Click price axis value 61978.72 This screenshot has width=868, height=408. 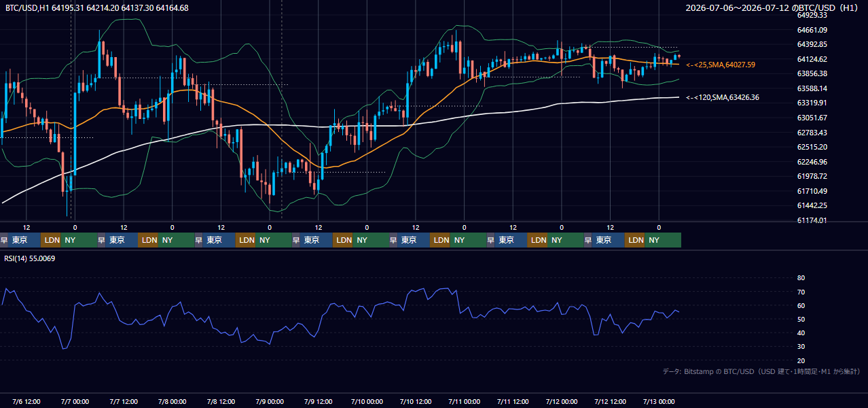pos(812,176)
